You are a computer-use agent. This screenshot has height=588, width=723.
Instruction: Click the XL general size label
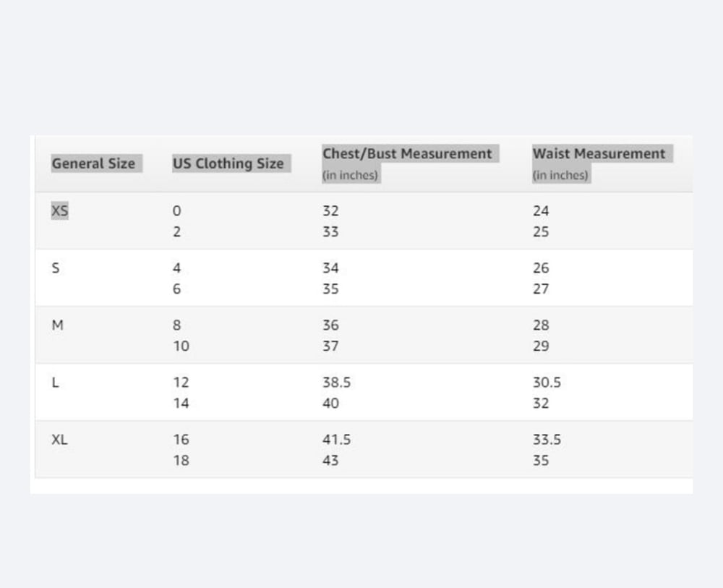[x=60, y=439]
